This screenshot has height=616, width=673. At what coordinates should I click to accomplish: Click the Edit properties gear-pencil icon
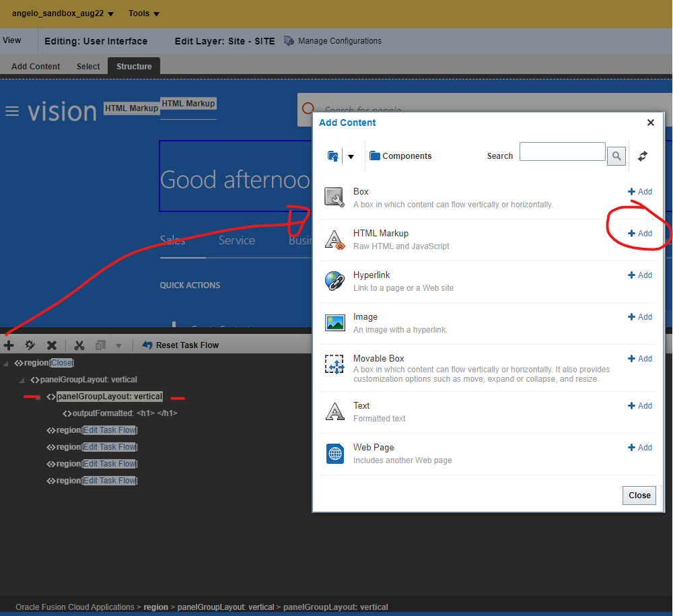pos(30,345)
